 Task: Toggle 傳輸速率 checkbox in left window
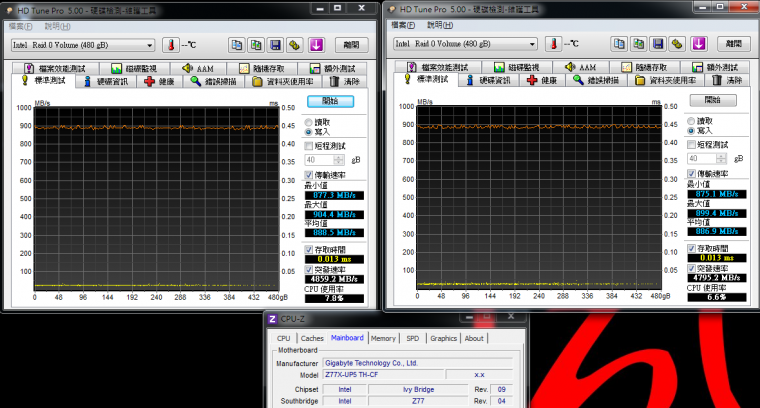click(x=309, y=174)
